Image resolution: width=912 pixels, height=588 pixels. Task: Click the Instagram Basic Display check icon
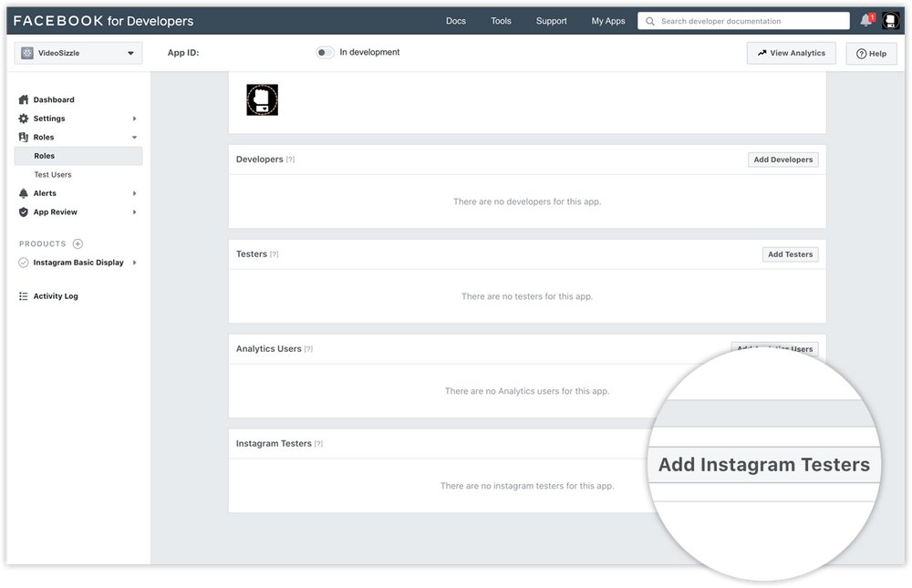pyautogui.click(x=24, y=263)
